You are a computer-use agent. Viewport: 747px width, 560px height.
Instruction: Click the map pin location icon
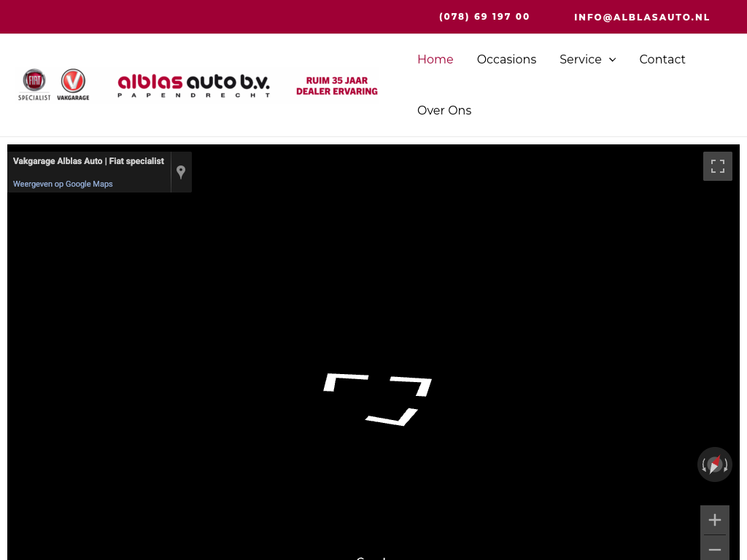pos(181,172)
